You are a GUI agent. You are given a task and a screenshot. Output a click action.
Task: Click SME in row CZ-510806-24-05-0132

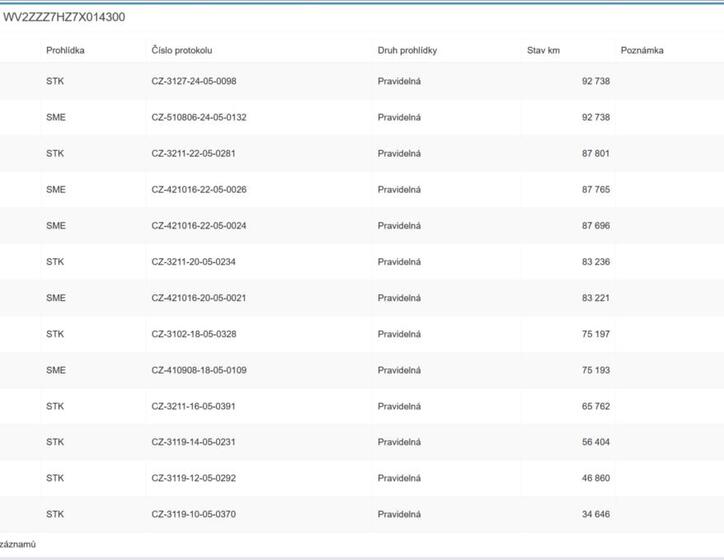56,117
